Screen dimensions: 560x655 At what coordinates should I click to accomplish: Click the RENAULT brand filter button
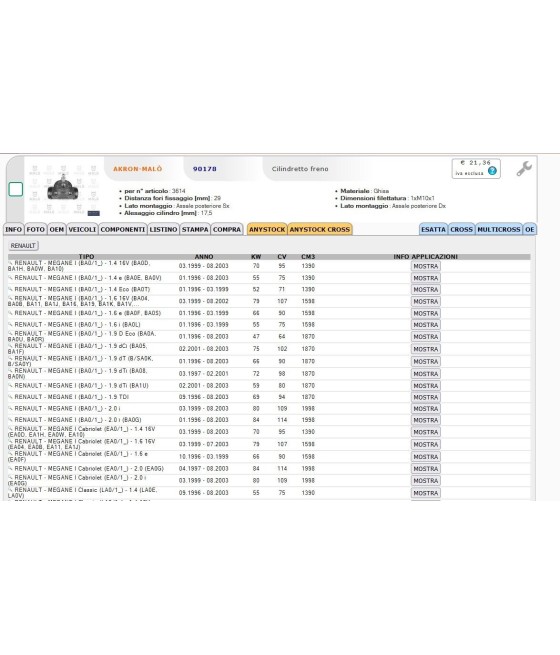pos(23,246)
